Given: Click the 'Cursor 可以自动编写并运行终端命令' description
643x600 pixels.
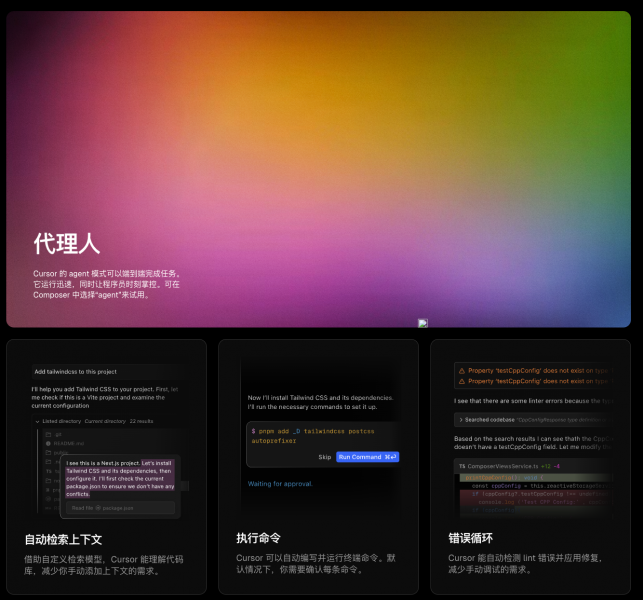Looking at the screenshot, I should click(x=316, y=563).
